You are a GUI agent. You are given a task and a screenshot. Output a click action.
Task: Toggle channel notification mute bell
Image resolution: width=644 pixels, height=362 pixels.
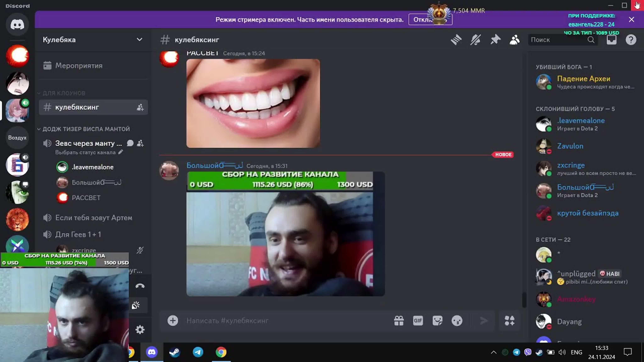(475, 40)
